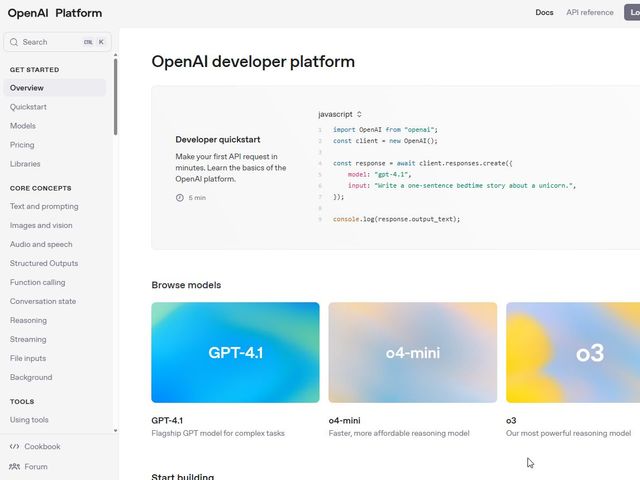Focus the Search input field

click(57, 42)
